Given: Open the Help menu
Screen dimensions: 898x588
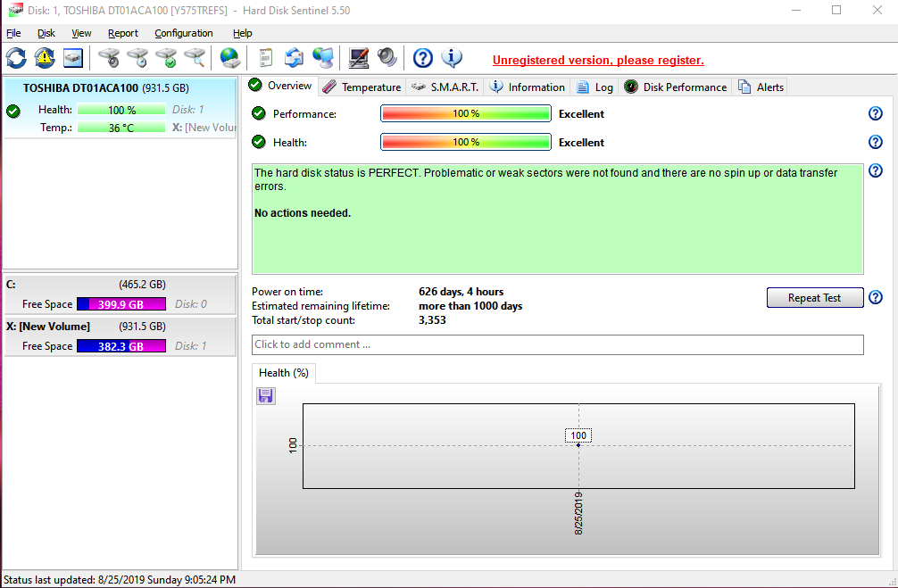Looking at the screenshot, I should pos(242,33).
